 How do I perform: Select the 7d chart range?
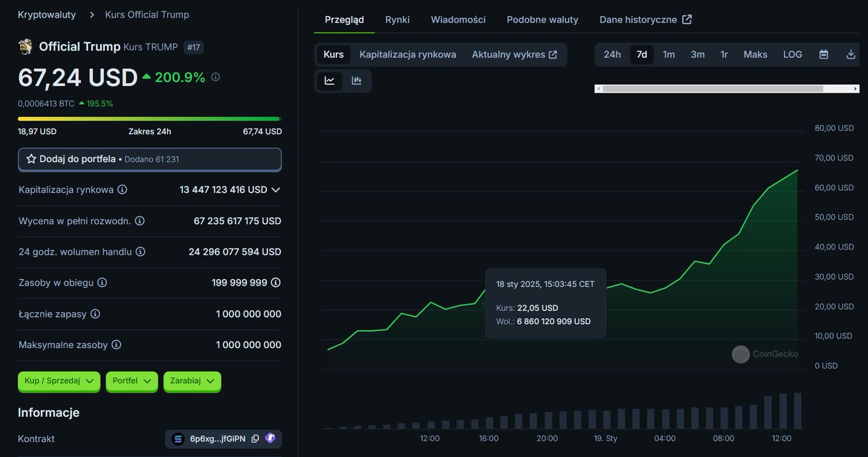(x=642, y=54)
